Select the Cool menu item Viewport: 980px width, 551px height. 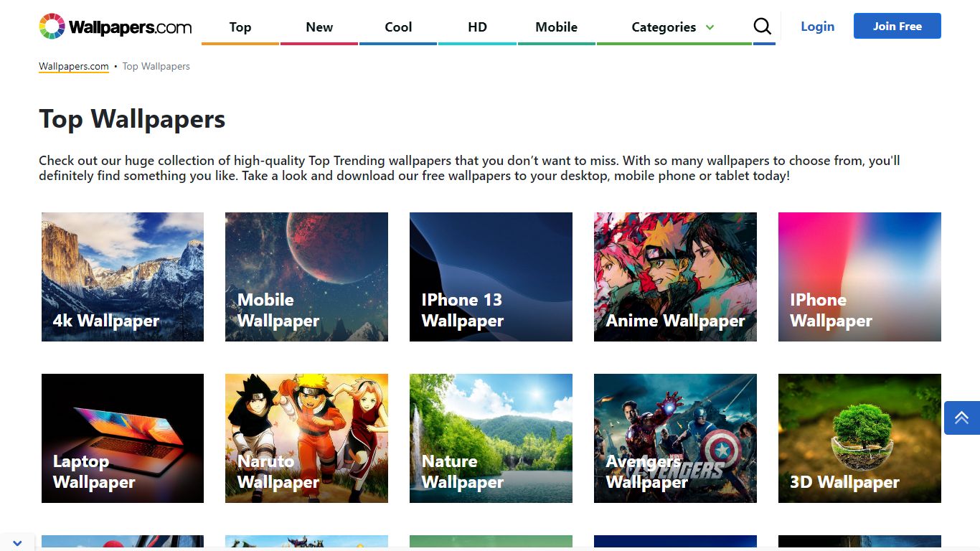(x=398, y=27)
